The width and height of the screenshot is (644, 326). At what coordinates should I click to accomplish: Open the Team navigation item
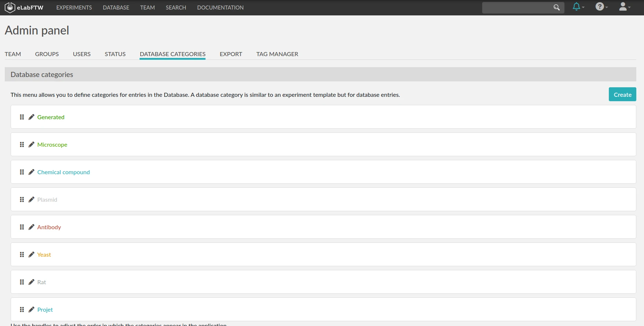(x=148, y=7)
